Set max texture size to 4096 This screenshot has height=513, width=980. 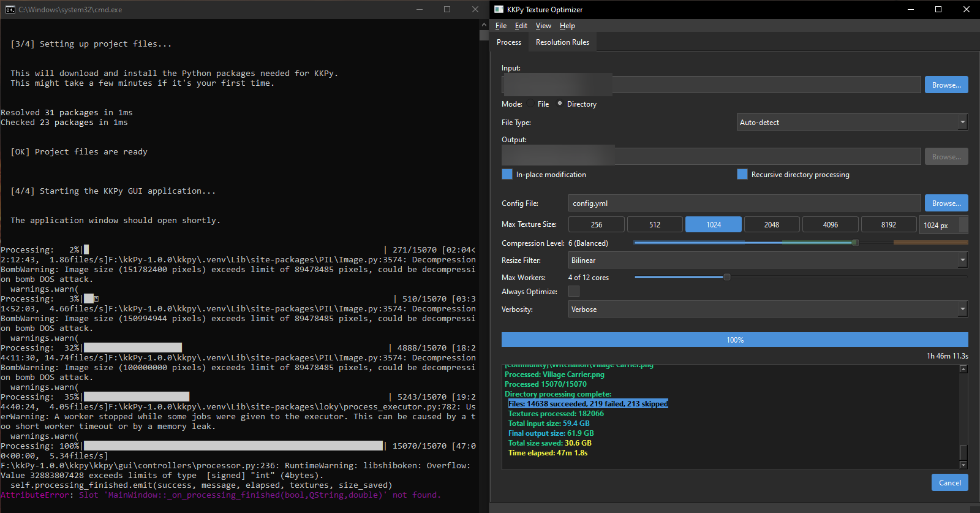831,224
